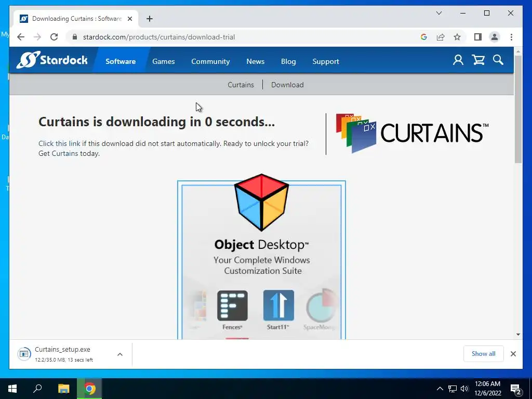532x399 pixels.
Task: Open the Games menu
Action: pos(164,61)
